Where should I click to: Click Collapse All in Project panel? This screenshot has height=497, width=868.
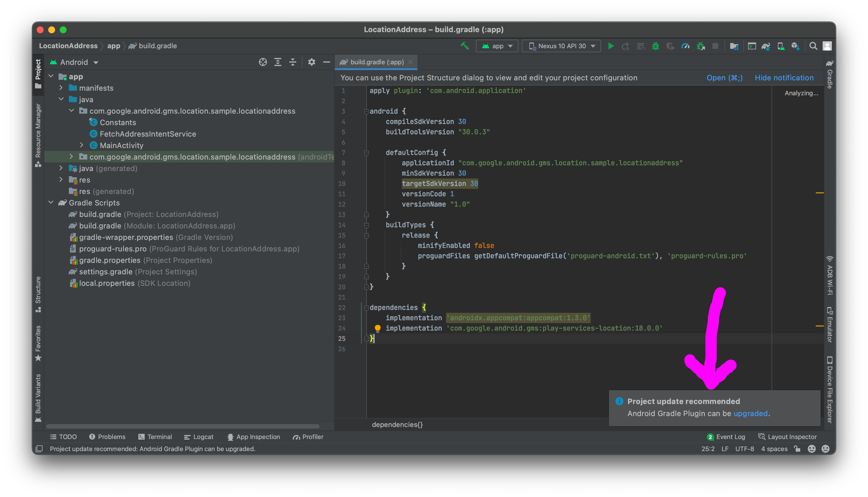tap(292, 62)
